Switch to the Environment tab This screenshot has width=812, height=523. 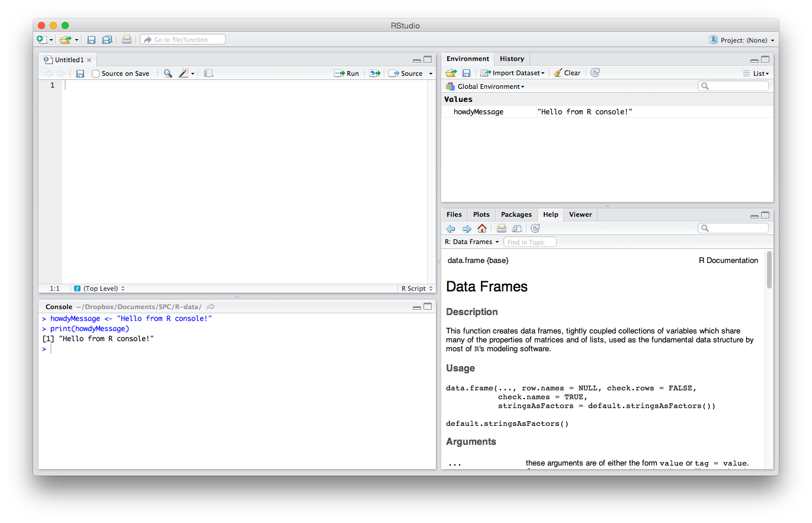point(468,59)
